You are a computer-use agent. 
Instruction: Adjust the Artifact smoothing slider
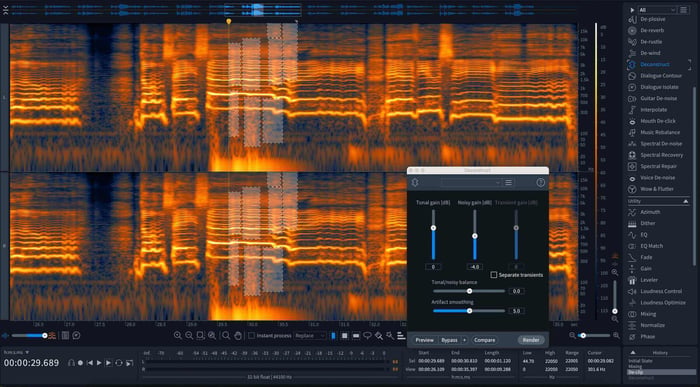point(469,311)
